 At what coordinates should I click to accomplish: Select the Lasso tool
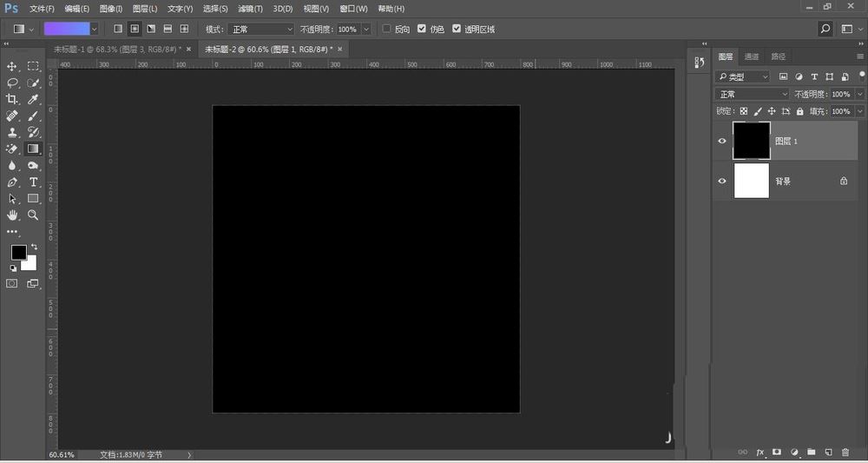click(x=11, y=83)
